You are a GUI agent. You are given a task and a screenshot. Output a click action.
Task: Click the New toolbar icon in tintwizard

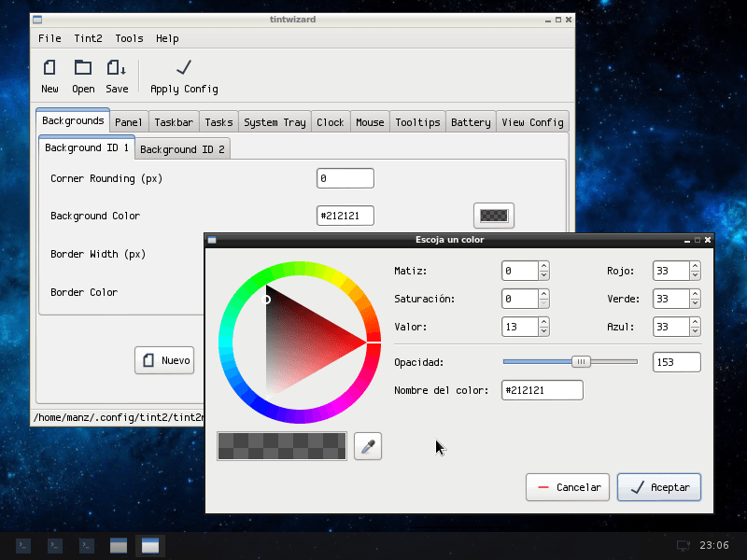[x=49, y=67]
